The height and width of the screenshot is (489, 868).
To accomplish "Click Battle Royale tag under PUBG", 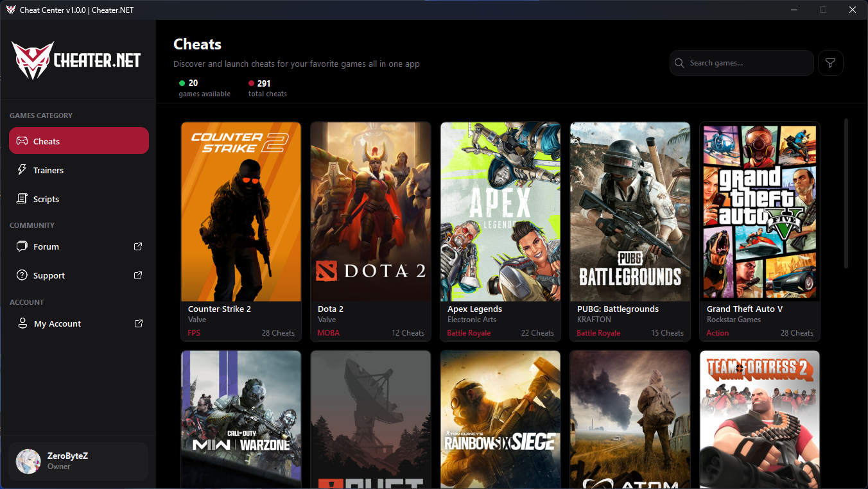I will pyautogui.click(x=598, y=333).
